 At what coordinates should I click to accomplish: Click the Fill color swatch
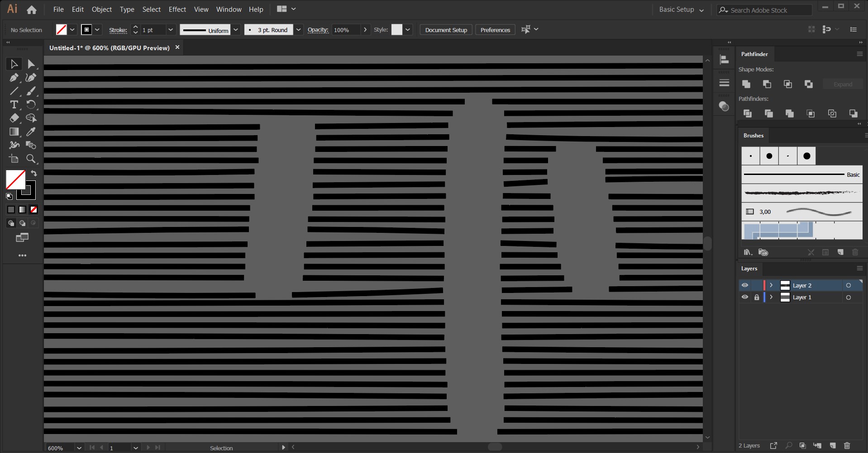point(16,180)
